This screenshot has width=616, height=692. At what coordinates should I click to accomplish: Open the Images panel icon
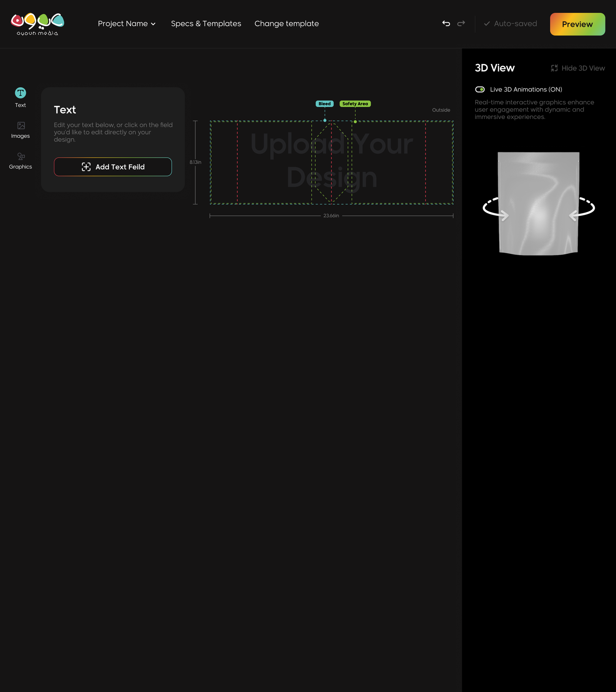[21, 126]
